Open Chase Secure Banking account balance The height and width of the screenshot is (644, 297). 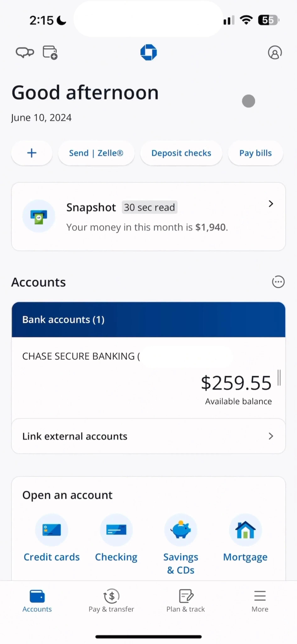[236, 383]
